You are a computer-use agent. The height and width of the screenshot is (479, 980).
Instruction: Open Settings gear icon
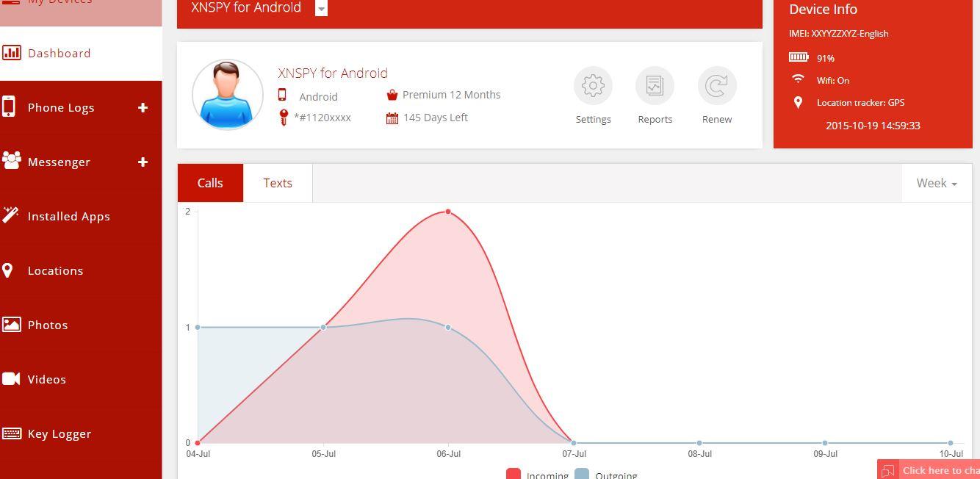click(593, 86)
